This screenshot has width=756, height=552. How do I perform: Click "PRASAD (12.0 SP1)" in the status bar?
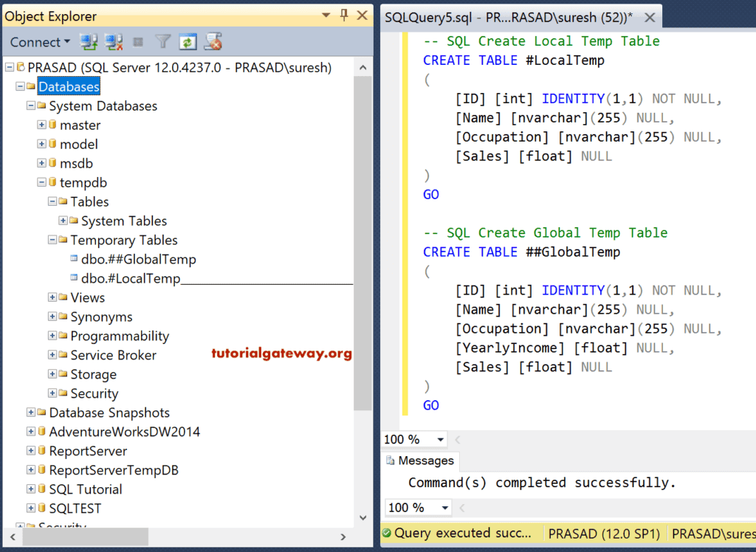click(604, 534)
